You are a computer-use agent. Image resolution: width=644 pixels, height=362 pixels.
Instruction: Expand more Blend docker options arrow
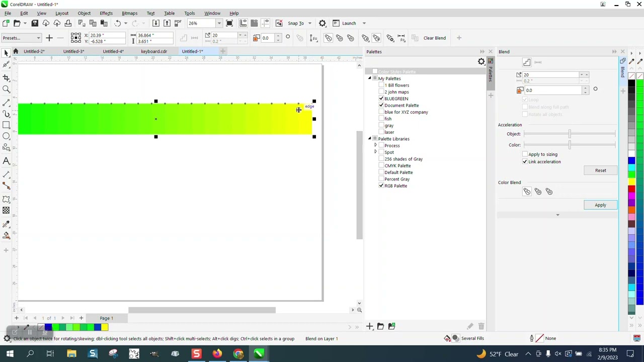[557, 215]
